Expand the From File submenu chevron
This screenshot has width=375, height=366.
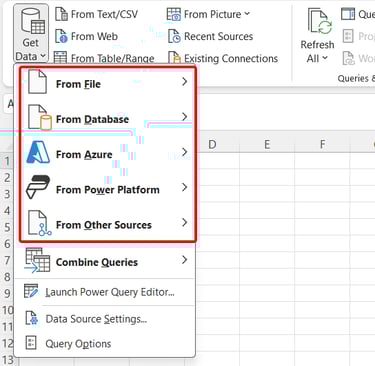(x=185, y=82)
